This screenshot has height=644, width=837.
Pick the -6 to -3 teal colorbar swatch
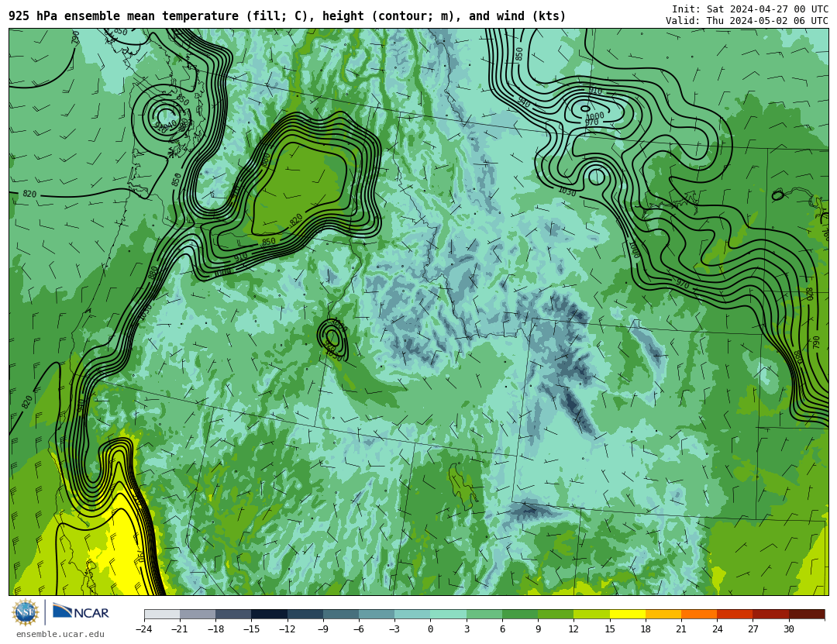click(x=377, y=614)
